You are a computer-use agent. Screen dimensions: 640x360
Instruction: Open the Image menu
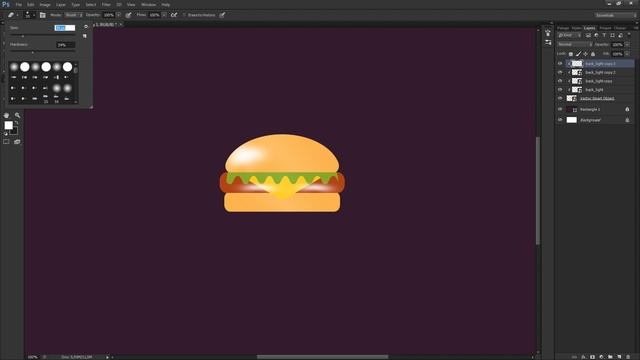[x=45, y=4]
